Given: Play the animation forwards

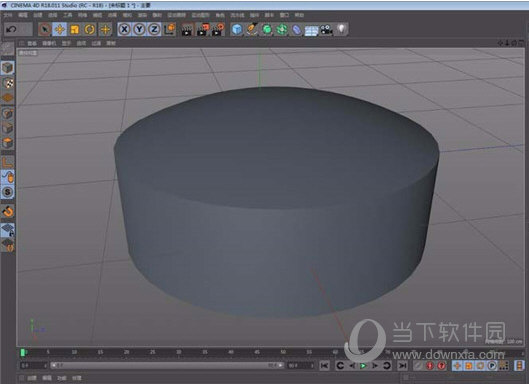Looking at the screenshot, I should pyautogui.click(x=363, y=366).
